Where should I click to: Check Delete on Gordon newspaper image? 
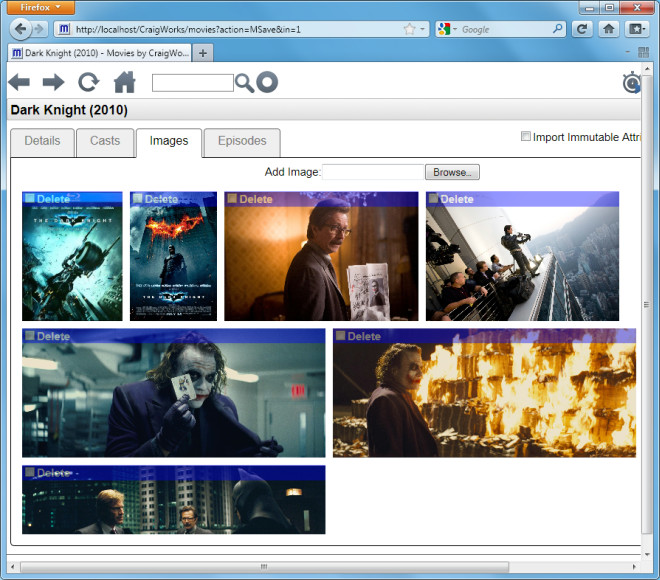(x=232, y=198)
